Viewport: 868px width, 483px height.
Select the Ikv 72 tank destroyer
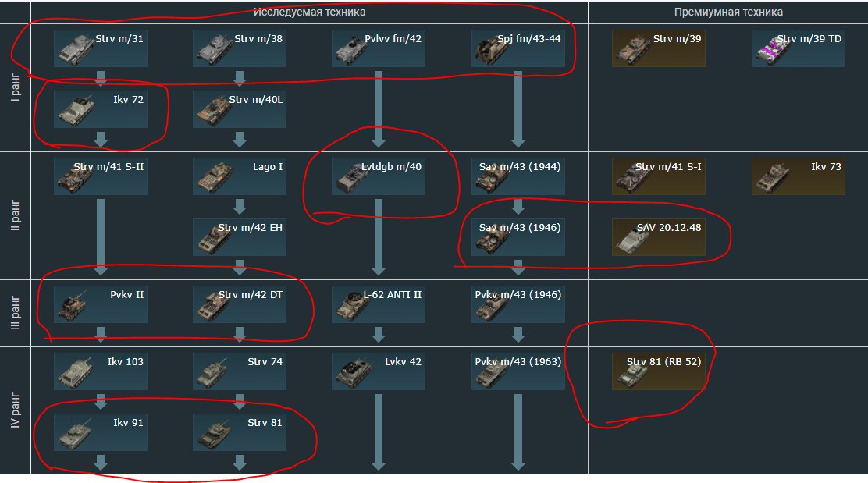[101, 109]
